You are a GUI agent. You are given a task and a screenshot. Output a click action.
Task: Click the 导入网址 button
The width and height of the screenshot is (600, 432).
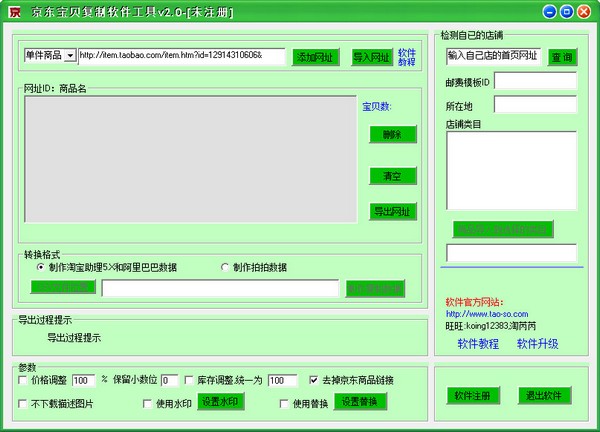point(371,57)
